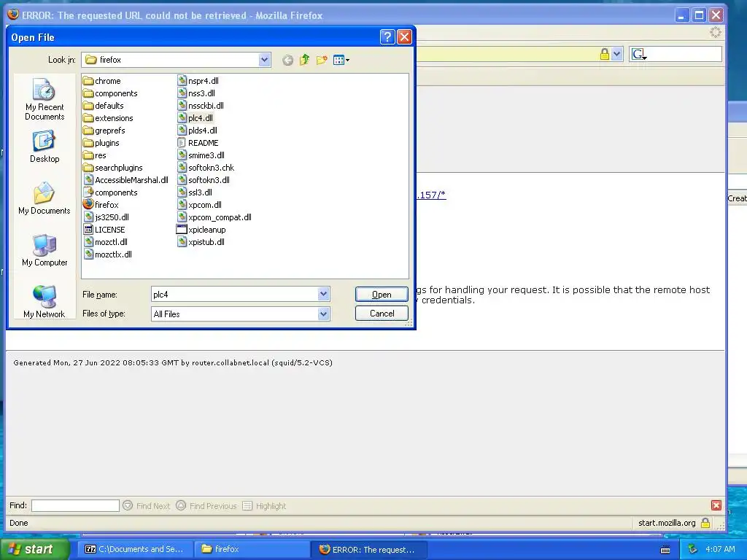
Task: Select xpistub.dll file
Action: (x=201, y=242)
